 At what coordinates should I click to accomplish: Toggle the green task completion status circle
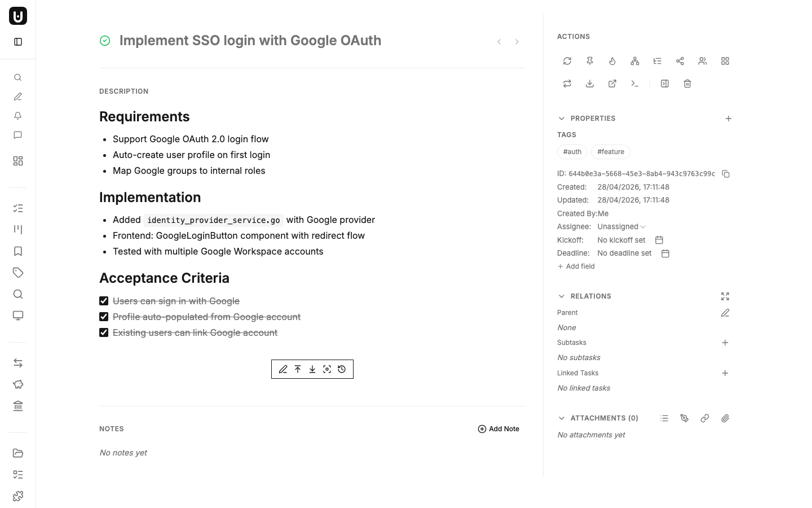[x=105, y=41]
